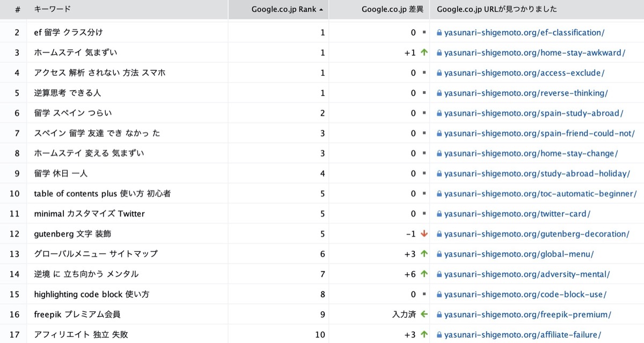Select keyword 留学 スペイン つらい
644x343 pixels.
click(73, 113)
